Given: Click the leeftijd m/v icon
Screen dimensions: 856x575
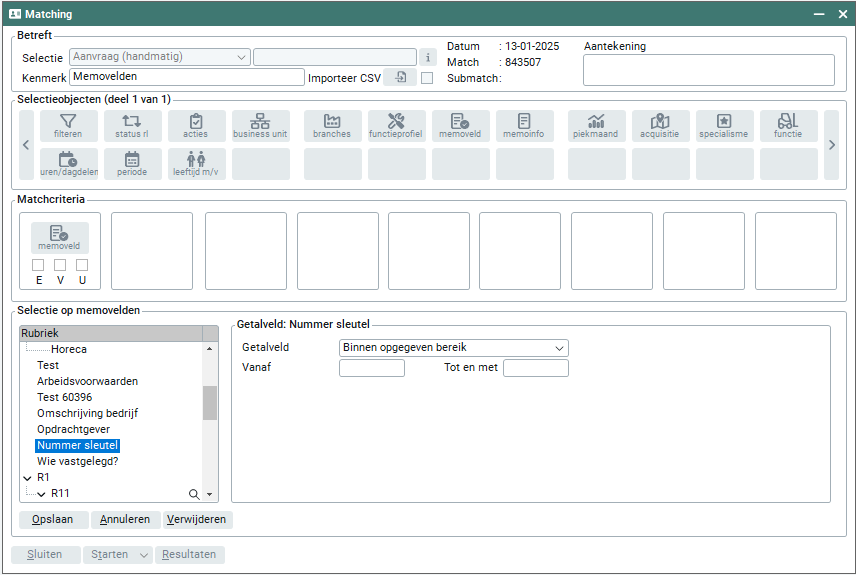Looking at the screenshot, I should [x=196, y=164].
